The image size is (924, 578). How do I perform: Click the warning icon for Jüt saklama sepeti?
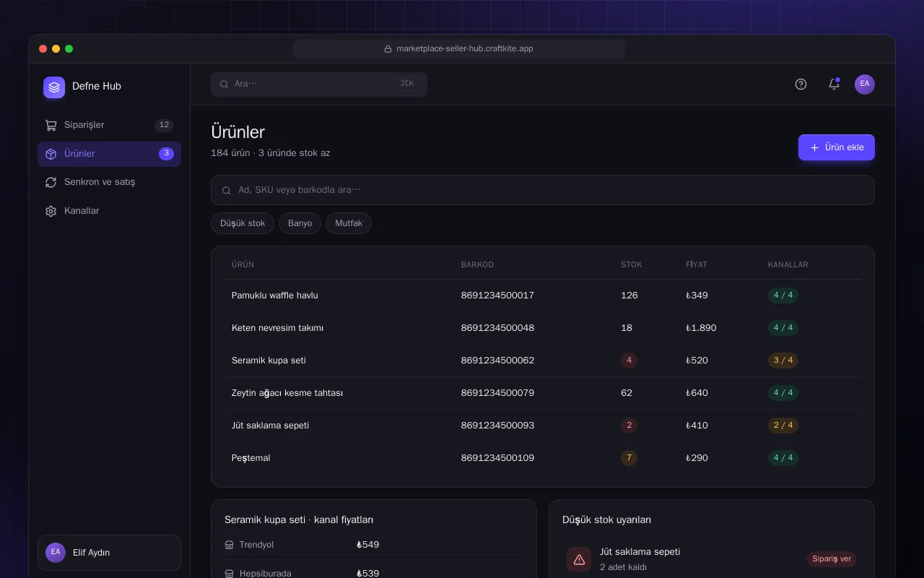coord(579,559)
